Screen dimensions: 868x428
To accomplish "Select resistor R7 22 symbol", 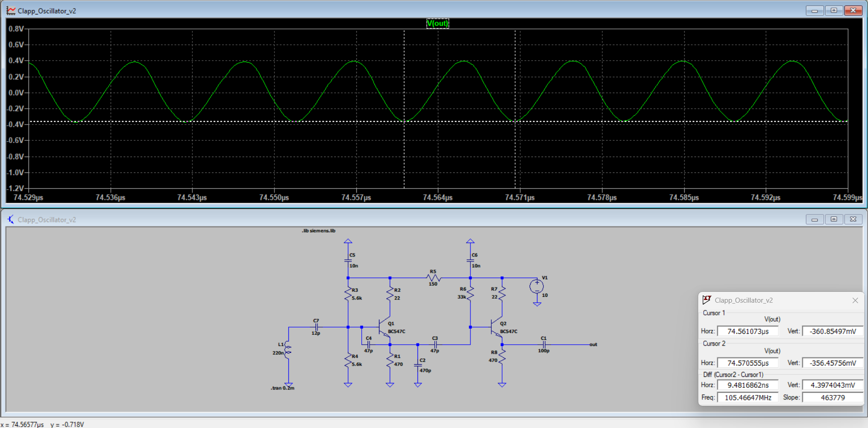I will coord(502,294).
